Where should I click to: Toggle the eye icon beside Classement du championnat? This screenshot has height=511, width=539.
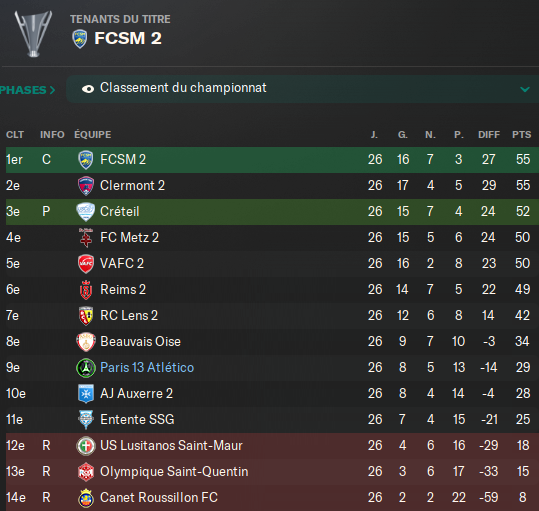click(x=88, y=89)
